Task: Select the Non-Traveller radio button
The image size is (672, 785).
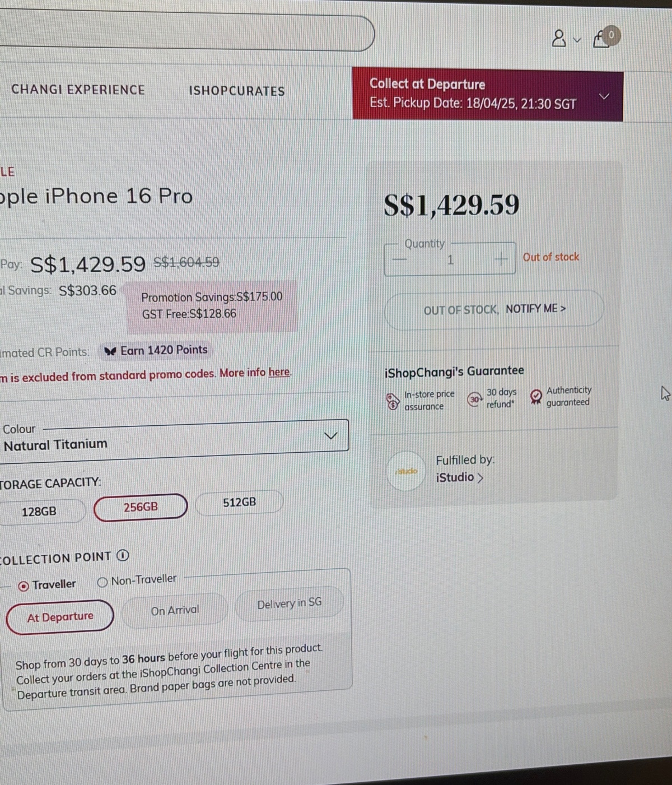Action: click(102, 582)
